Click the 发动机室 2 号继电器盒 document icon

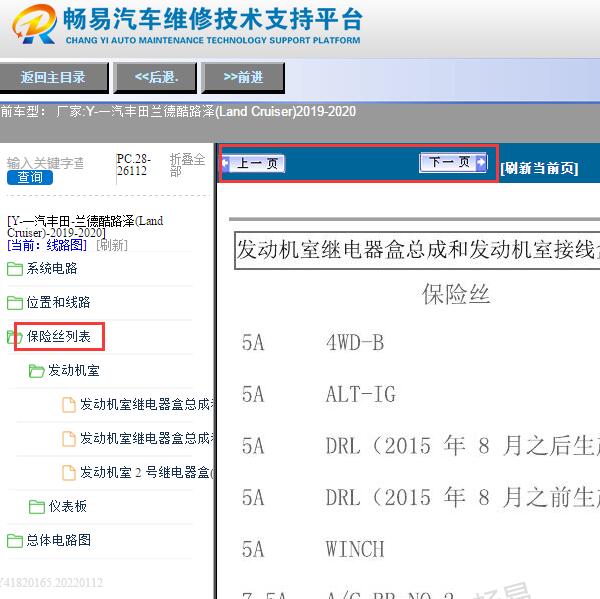[69, 473]
